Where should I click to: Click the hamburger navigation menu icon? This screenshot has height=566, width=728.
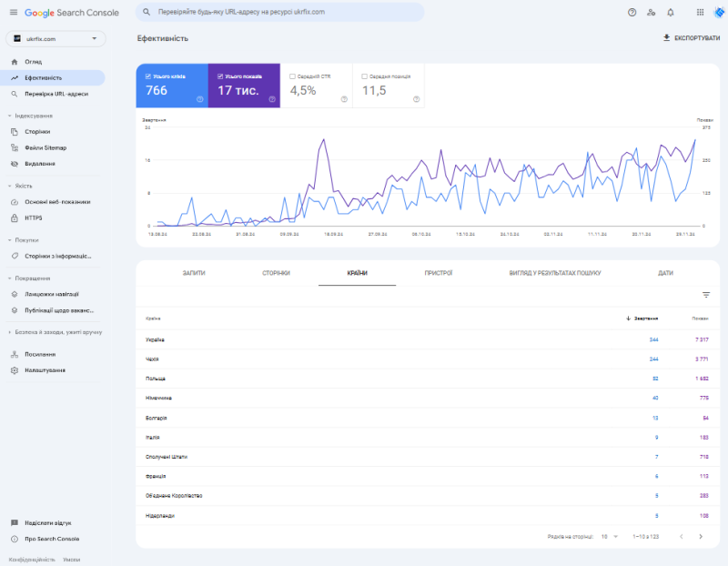pyautogui.click(x=11, y=12)
